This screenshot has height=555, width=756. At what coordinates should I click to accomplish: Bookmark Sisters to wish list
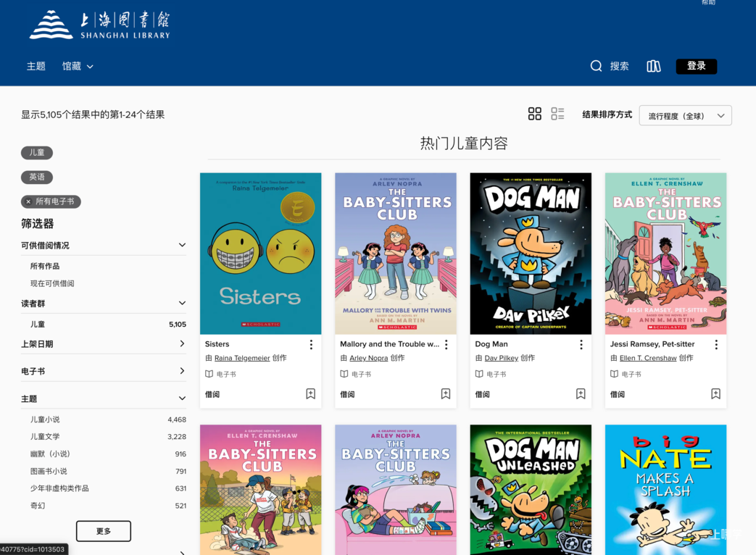[310, 393]
